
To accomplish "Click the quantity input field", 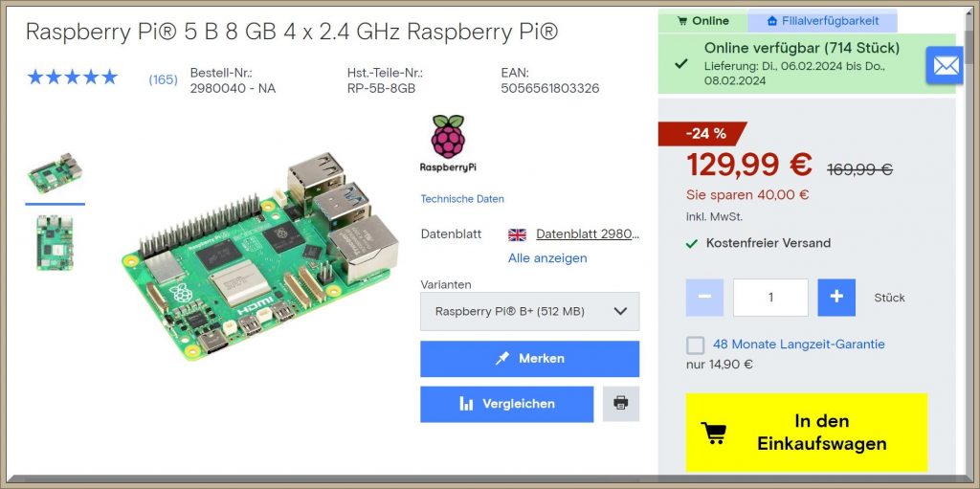I will 770,297.
